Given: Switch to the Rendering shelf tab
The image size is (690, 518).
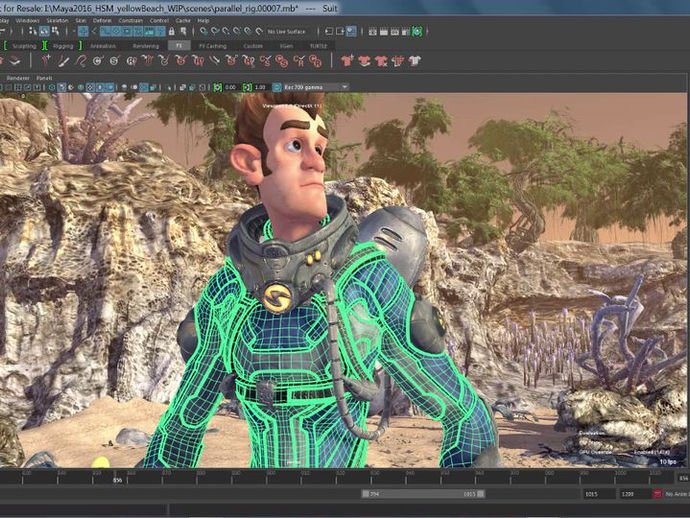Looking at the screenshot, I should coord(146,46).
